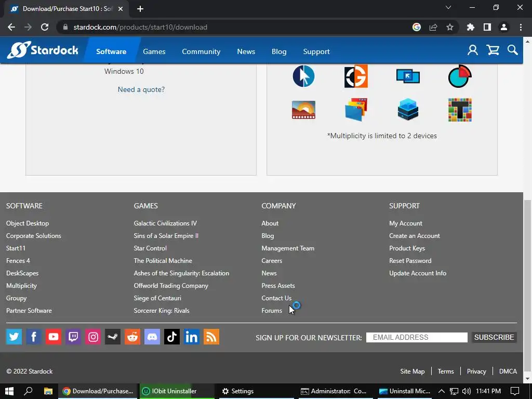Open Chrome's three-dot menu
This screenshot has width=532, height=399.
521,27
